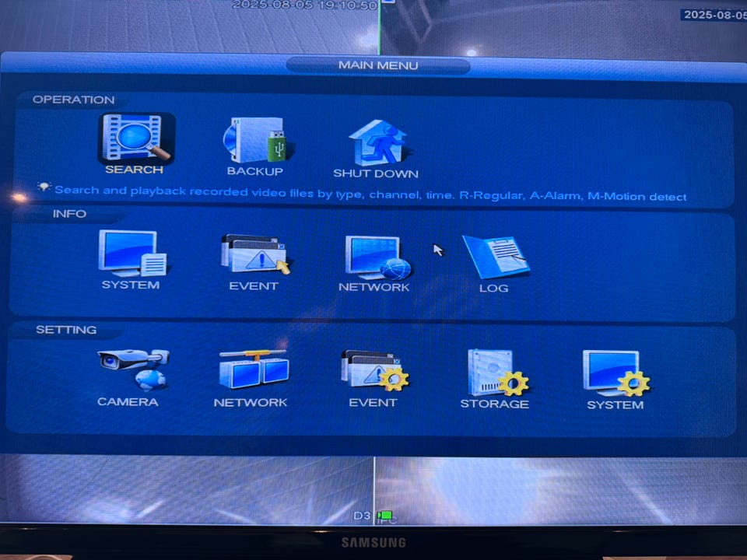Image resolution: width=747 pixels, height=560 pixels.
Task: Open Event settings with gear icon
Action: (x=374, y=371)
